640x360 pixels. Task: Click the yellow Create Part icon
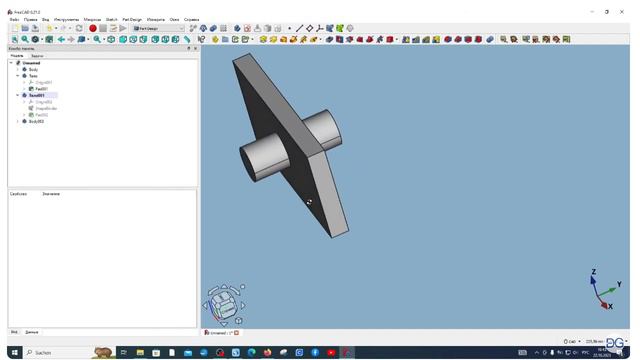point(215,39)
